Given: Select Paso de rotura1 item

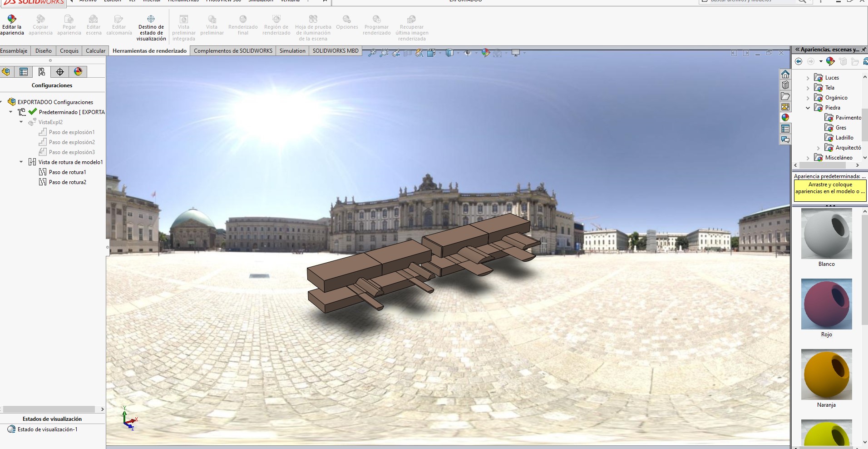Looking at the screenshot, I should 63,172.
